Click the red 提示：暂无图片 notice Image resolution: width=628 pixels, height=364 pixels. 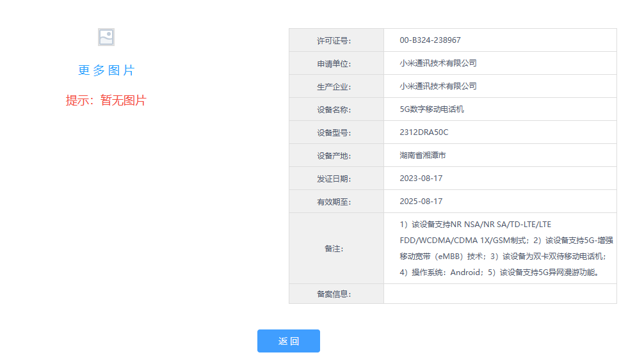[x=106, y=100]
